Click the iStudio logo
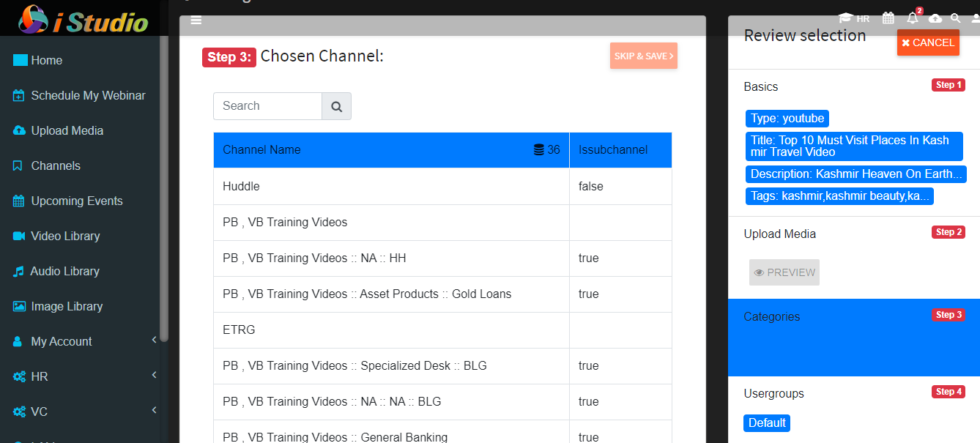This screenshot has height=443, width=980. point(83,19)
